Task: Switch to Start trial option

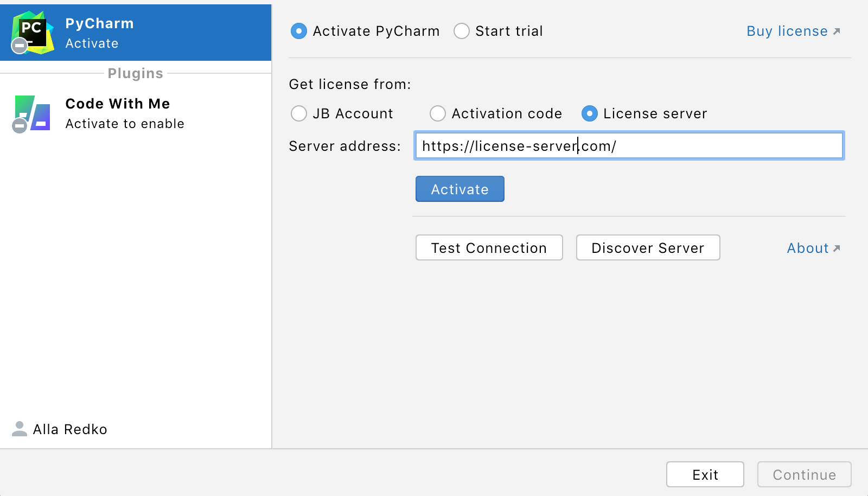Action: click(x=462, y=31)
